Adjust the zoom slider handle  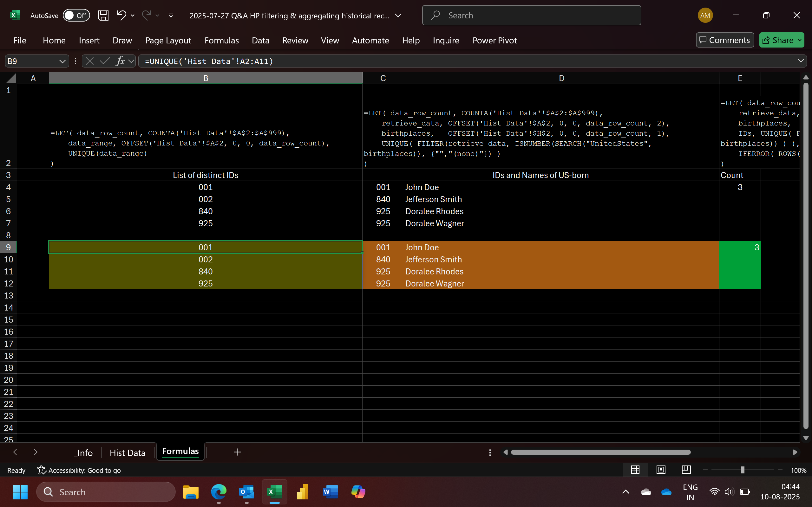(743, 470)
